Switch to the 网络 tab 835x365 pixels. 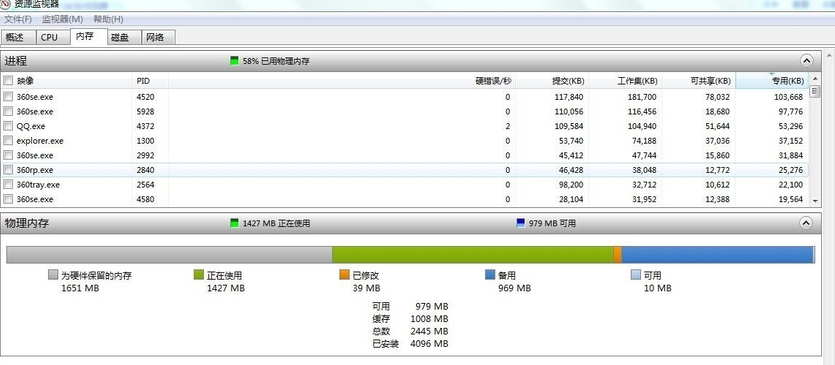(x=158, y=37)
